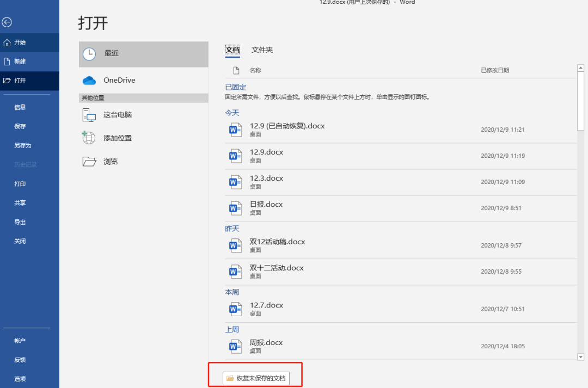Select 打开 in the sidebar
Image resolution: width=588 pixels, height=388 pixels.
point(29,81)
